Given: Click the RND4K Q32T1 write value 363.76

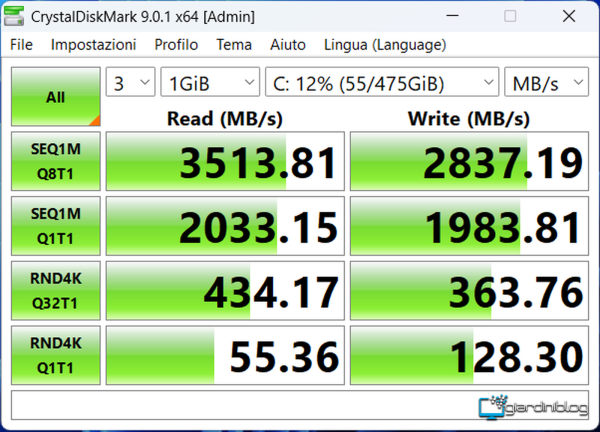Looking at the screenshot, I should (469, 290).
